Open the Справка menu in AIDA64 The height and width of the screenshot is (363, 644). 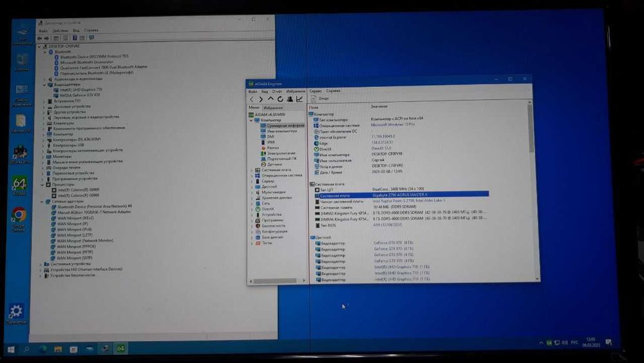click(x=333, y=91)
